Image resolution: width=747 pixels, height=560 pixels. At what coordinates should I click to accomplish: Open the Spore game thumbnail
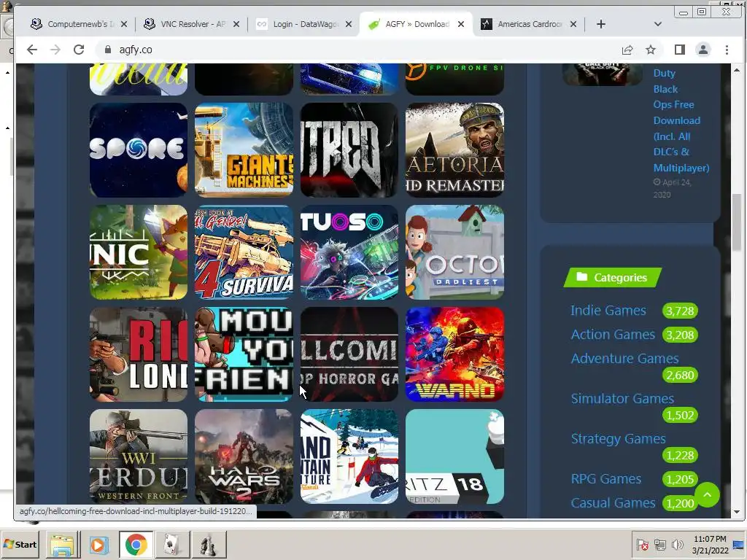(x=139, y=150)
